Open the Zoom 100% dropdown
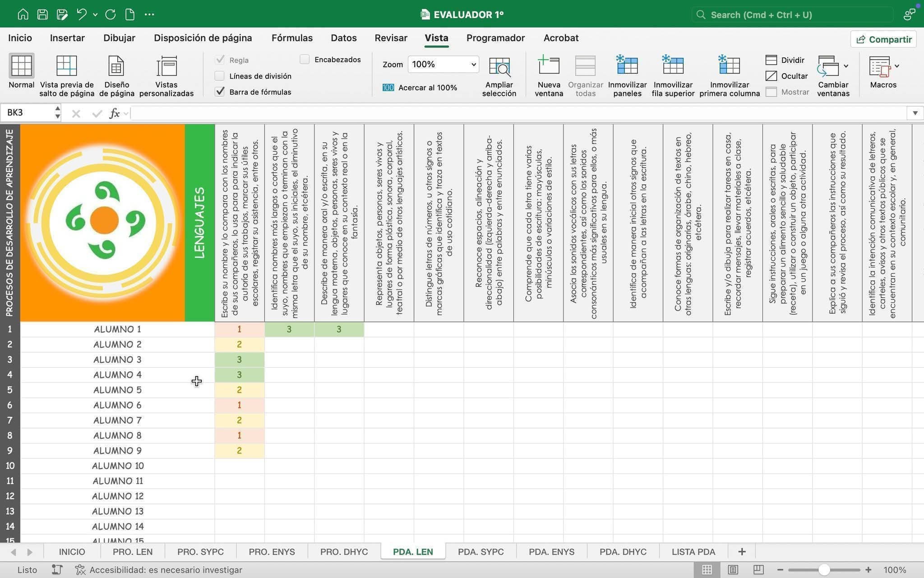Image resolution: width=924 pixels, height=578 pixels. (x=443, y=64)
